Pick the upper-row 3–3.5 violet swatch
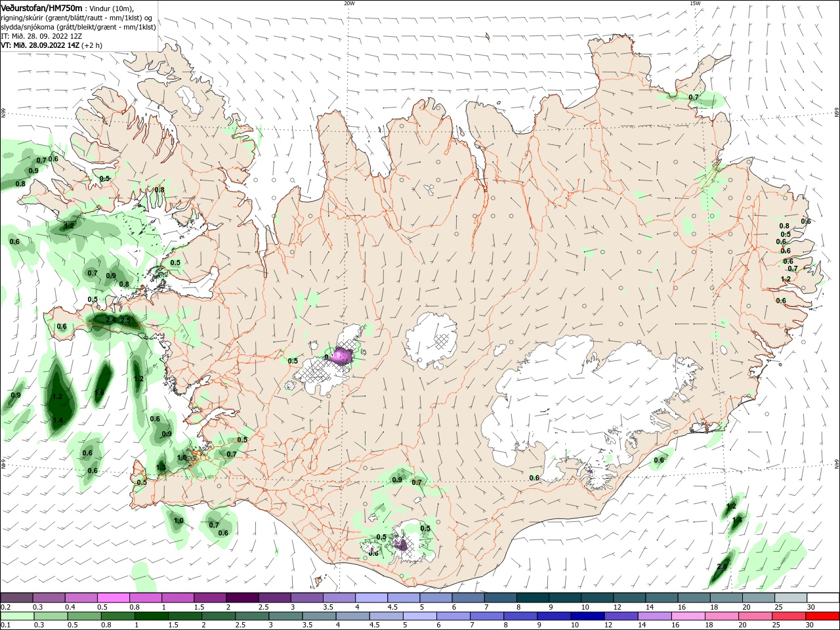The image size is (840, 630). point(306,598)
